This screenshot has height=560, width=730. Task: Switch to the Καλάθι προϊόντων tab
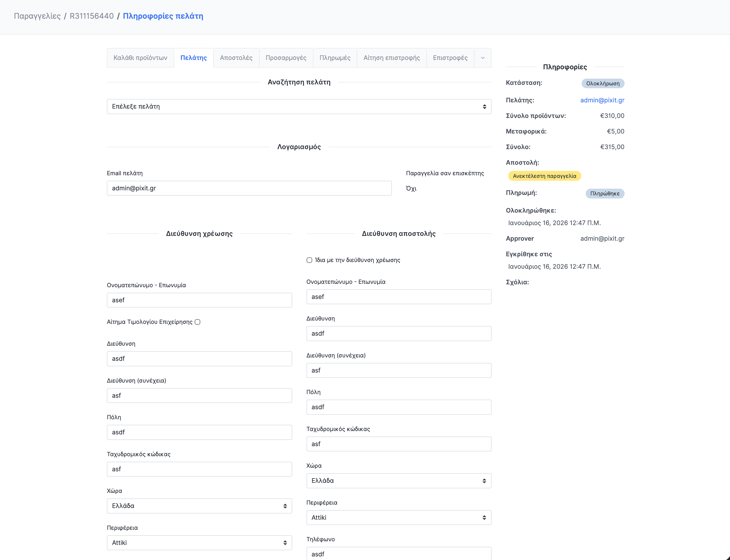point(140,58)
